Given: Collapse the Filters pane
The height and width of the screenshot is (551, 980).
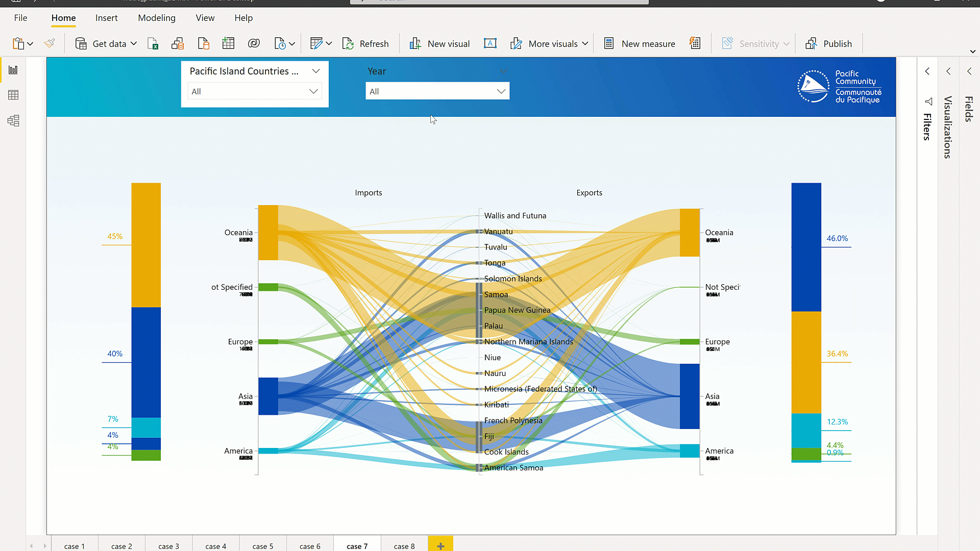Looking at the screenshot, I should [x=927, y=71].
